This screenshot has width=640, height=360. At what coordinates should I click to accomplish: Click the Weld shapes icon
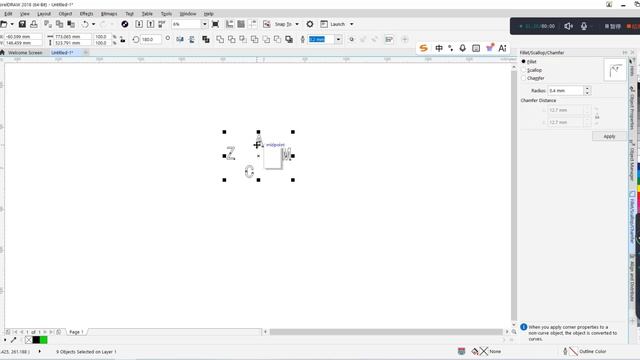click(220, 40)
